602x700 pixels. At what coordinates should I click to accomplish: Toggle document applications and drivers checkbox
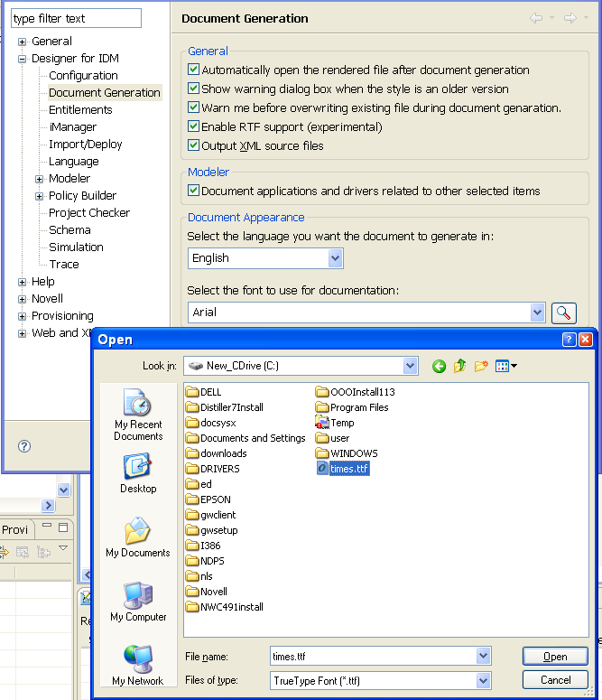pyautogui.click(x=193, y=191)
